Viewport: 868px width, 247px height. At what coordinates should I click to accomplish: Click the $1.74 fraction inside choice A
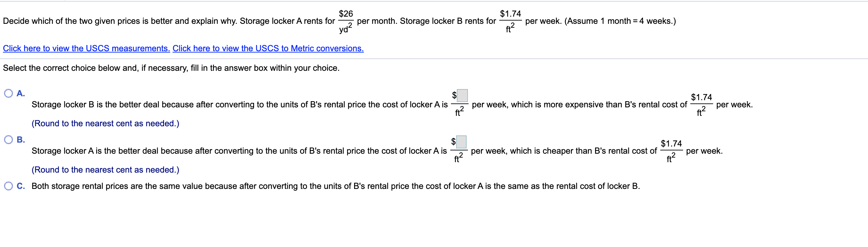(x=701, y=104)
